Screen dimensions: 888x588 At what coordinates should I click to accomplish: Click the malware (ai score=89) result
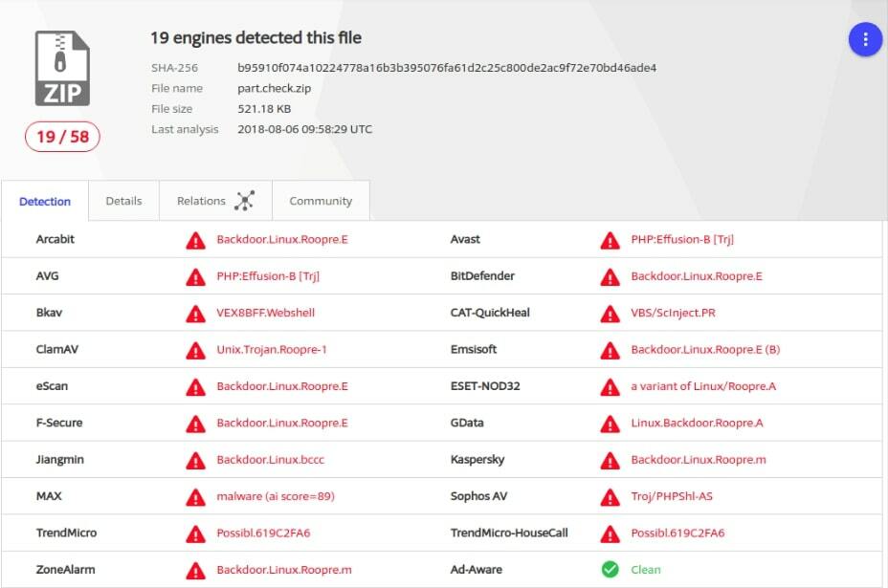[x=276, y=496]
